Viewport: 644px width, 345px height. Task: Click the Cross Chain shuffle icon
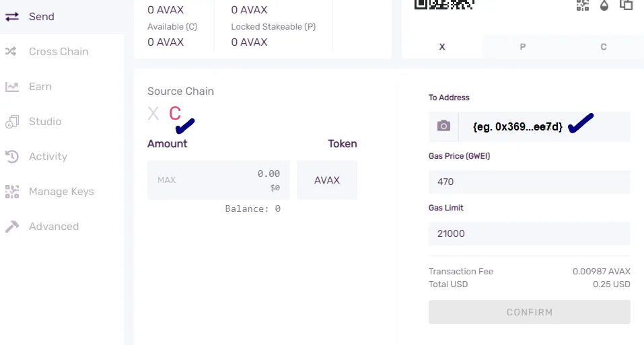pyautogui.click(x=11, y=51)
